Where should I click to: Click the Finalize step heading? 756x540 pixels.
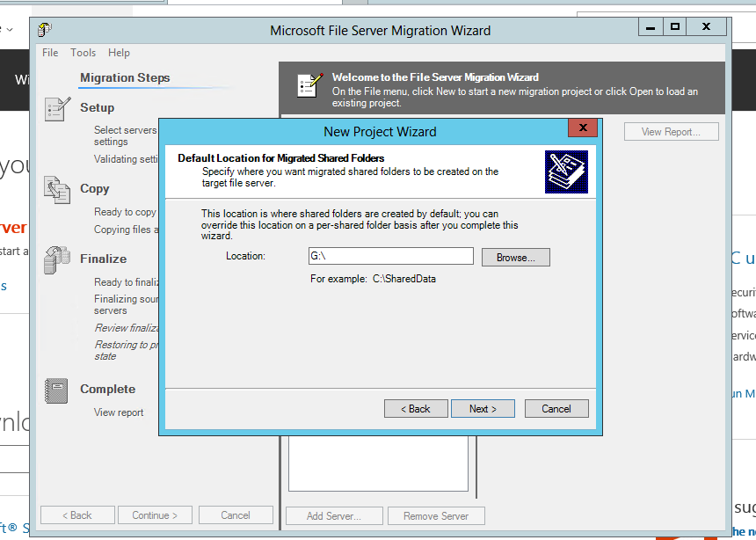pos(103,259)
